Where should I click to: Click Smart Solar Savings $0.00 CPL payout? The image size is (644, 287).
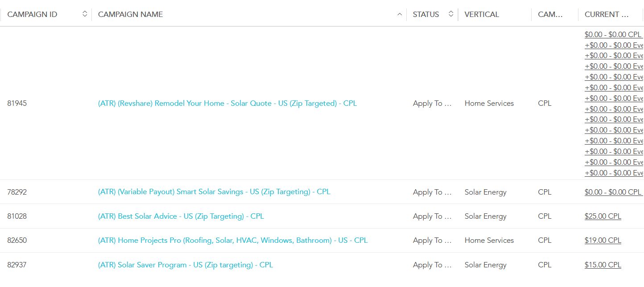pos(612,192)
